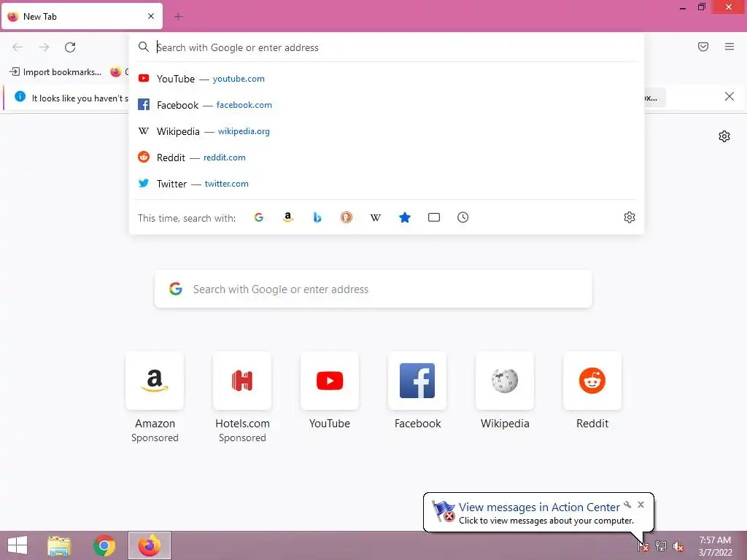The width and height of the screenshot is (747, 560).
Task: Search bookmarks using the star icon
Action: 405,217
